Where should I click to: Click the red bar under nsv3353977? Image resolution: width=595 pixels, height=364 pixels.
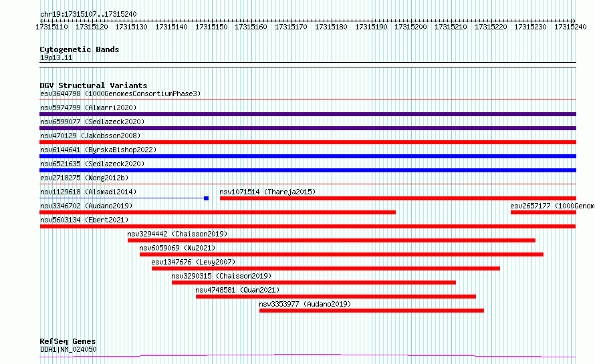tap(372, 311)
